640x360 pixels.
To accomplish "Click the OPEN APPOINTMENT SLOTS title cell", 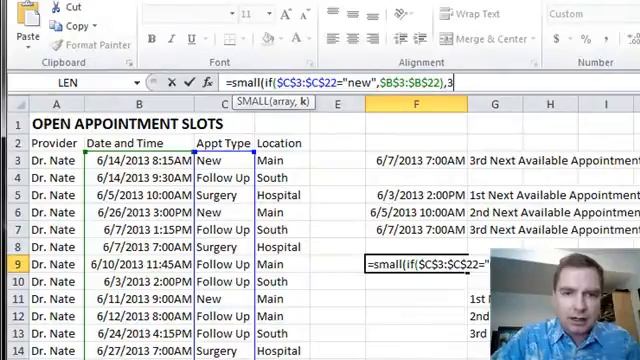I will click(127, 124).
